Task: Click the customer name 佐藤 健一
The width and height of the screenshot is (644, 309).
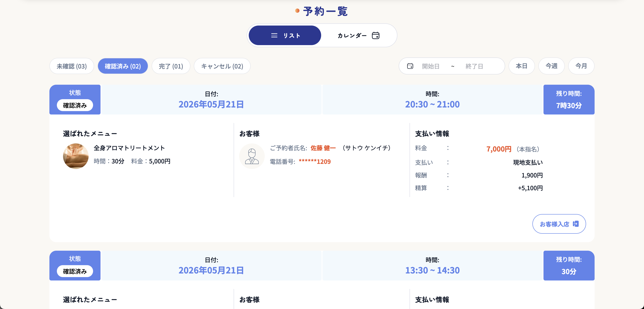Action: point(323,148)
